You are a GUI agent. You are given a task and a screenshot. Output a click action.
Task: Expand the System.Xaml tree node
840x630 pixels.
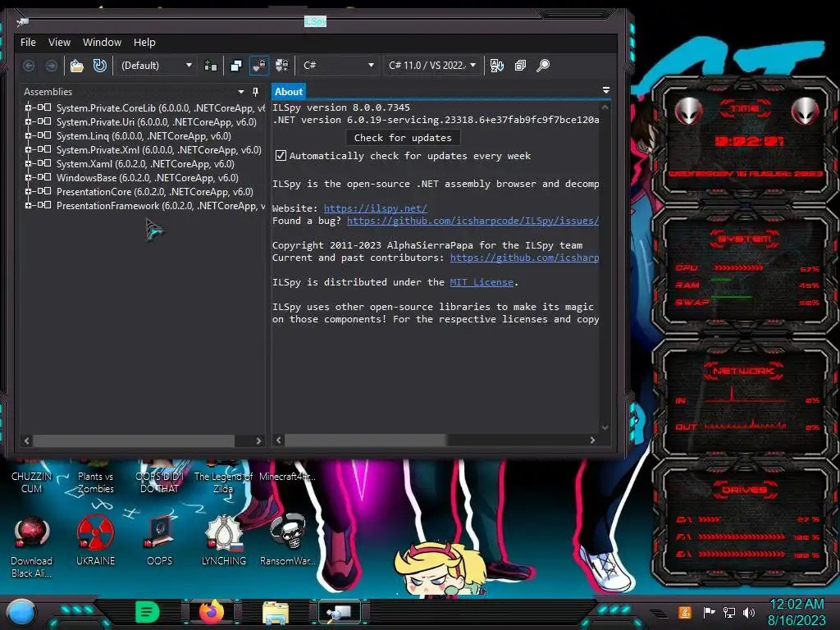click(x=28, y=163)
